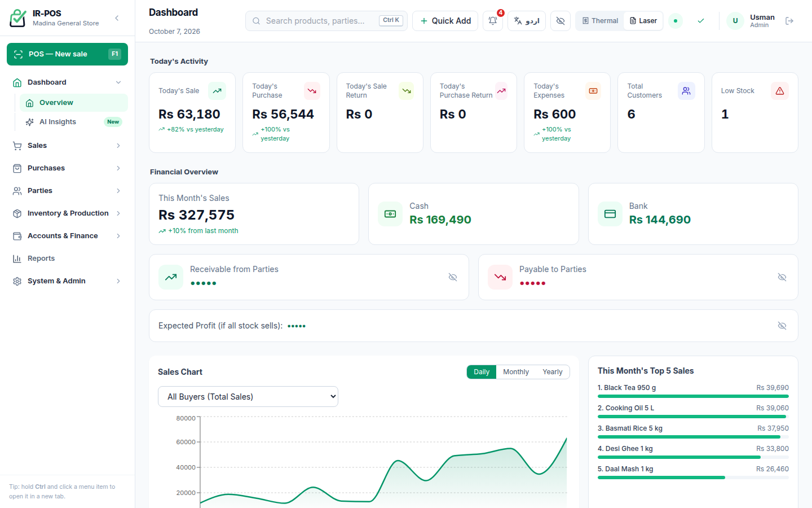
Task: Click Basmati Rice 5 kg progress bar
Action: pyautogui.click(x=693, y=437)
